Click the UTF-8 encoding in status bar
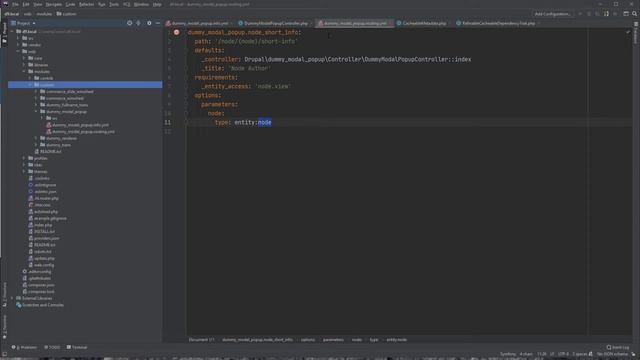The width and height of the screenshot is (640, 360). pos(563,354)
